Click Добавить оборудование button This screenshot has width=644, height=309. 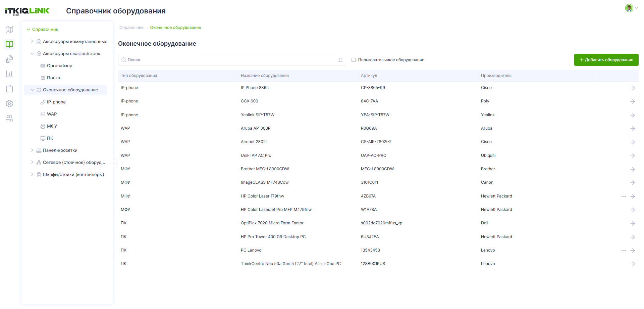pos(606,60)
